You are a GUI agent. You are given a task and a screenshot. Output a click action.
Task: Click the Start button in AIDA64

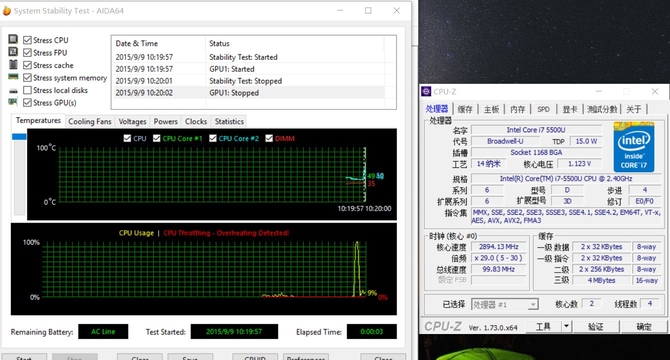24,357
